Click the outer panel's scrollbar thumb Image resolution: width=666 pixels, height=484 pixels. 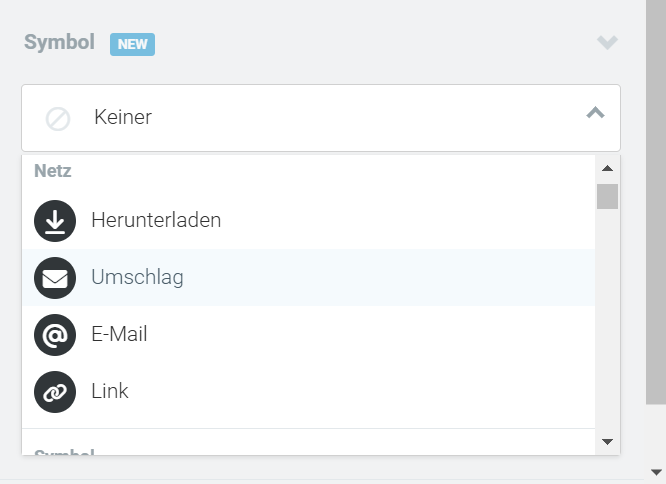click(656, 202)
